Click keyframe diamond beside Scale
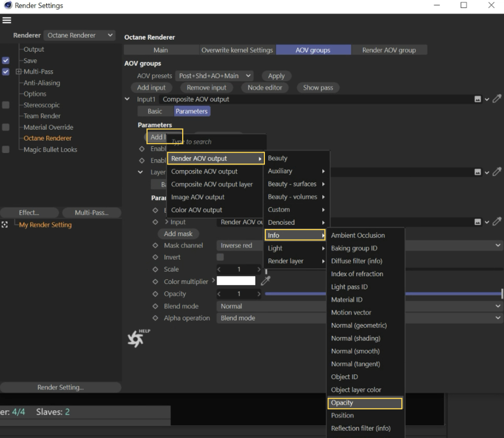 coord(155,269)
